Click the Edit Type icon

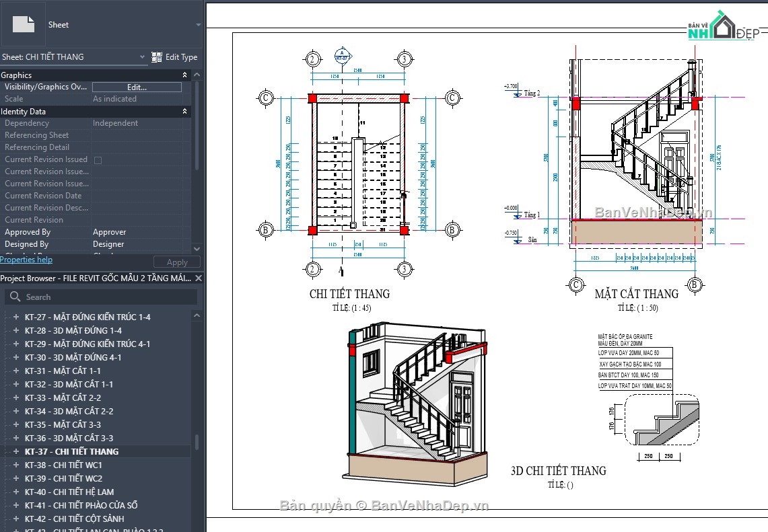click(157, 57)
